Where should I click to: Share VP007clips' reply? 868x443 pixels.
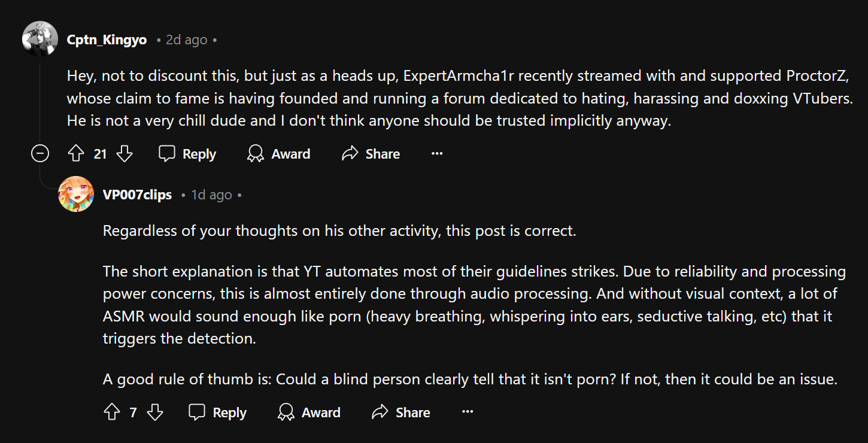tap(400, 412)
